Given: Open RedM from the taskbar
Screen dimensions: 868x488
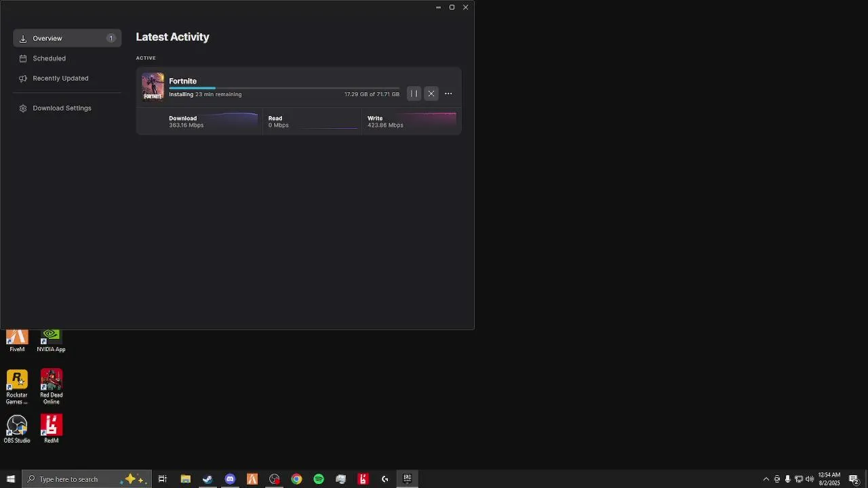Looking at the screenshot, I should (363, 479).
